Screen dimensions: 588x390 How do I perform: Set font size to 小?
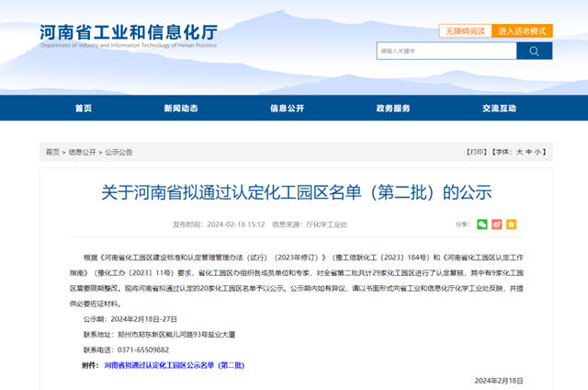pos(537,152)
